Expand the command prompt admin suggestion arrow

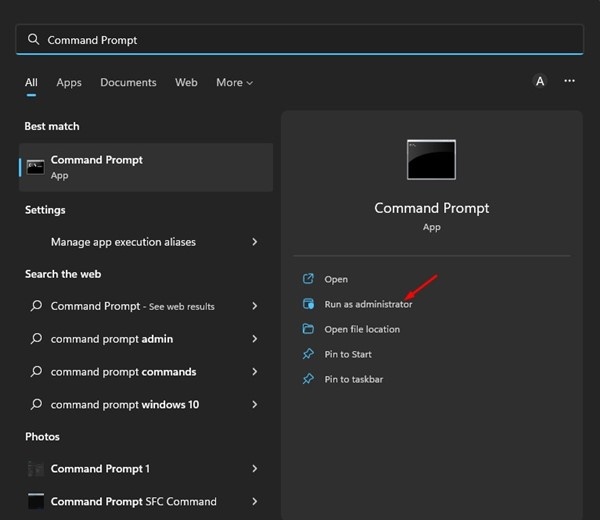click(255, 339)
